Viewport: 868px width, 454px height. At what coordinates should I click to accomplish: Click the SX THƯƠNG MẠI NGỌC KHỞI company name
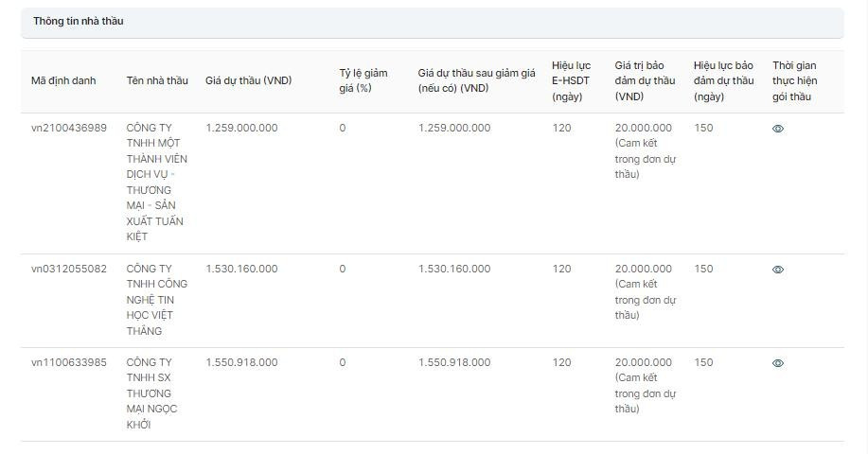coord(151,393)
